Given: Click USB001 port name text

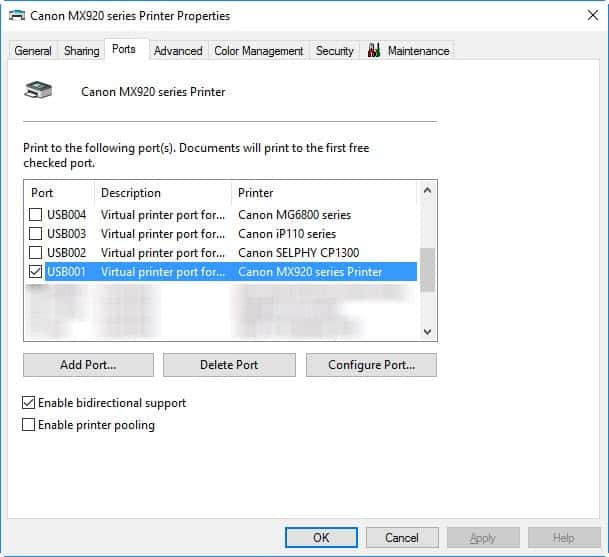Looking at the screenshot, I should [x=66, y=272].
